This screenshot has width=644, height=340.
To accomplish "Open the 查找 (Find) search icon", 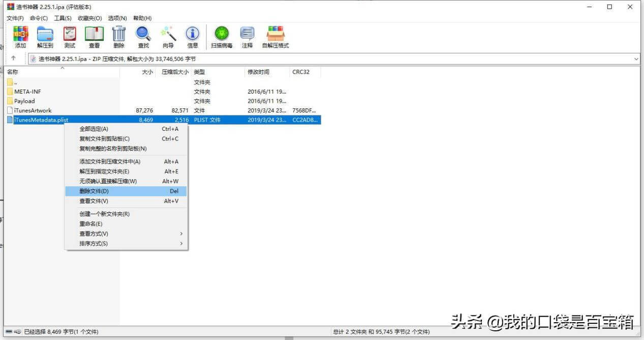I will point(143,37).
